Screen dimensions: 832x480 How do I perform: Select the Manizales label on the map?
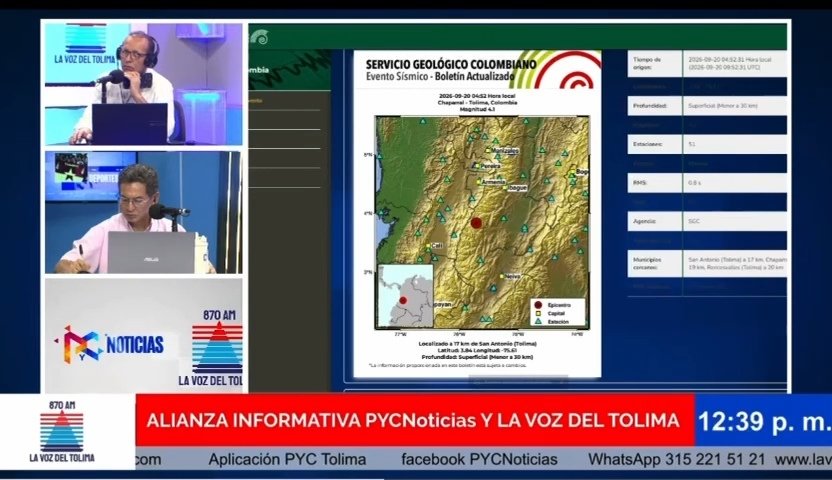click(x=506, y=151)
